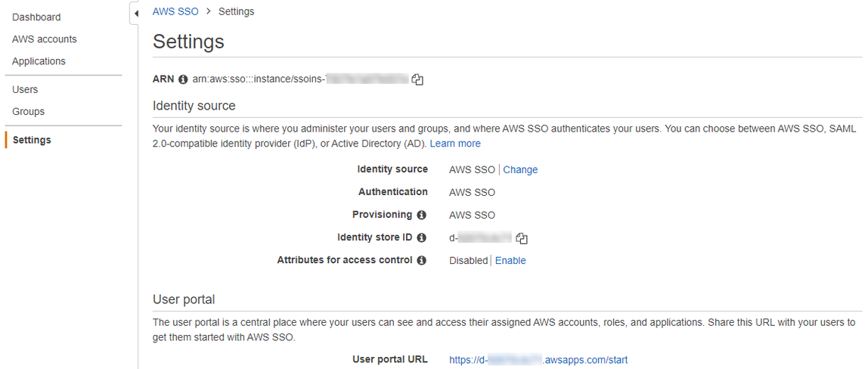Click the Authentication field label
Screen dimensions: 868x369
coord(393,192)
